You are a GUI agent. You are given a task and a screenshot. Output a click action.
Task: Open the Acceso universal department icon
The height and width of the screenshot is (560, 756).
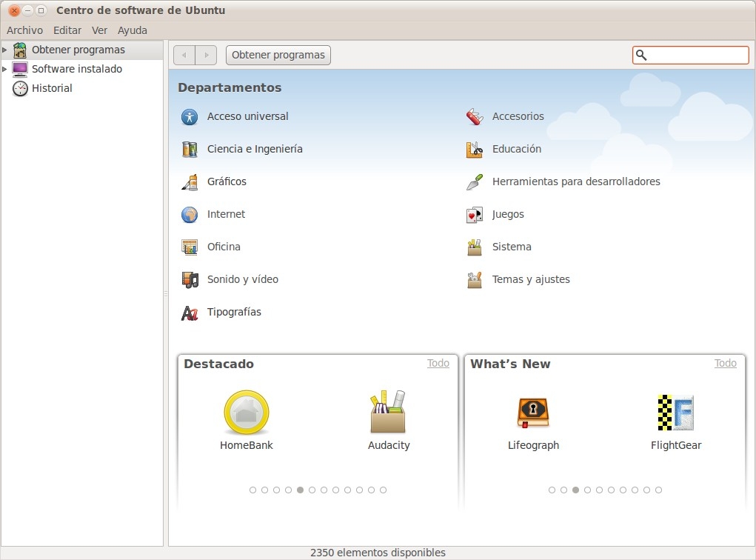pos(190,117)
